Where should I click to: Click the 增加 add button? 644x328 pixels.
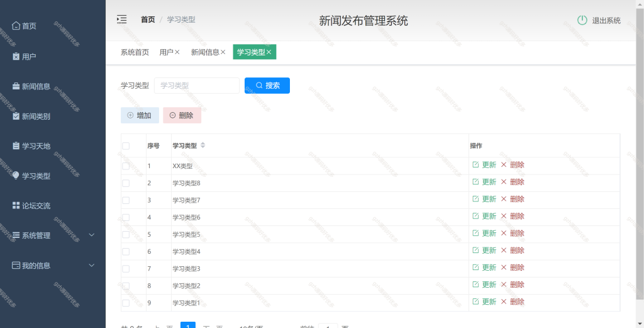pyautogui.click(x=140, y=115)
